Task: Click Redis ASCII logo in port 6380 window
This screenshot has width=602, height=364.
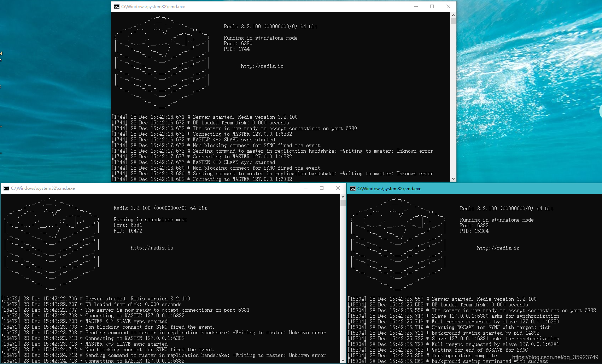Action: coord(162,62)
